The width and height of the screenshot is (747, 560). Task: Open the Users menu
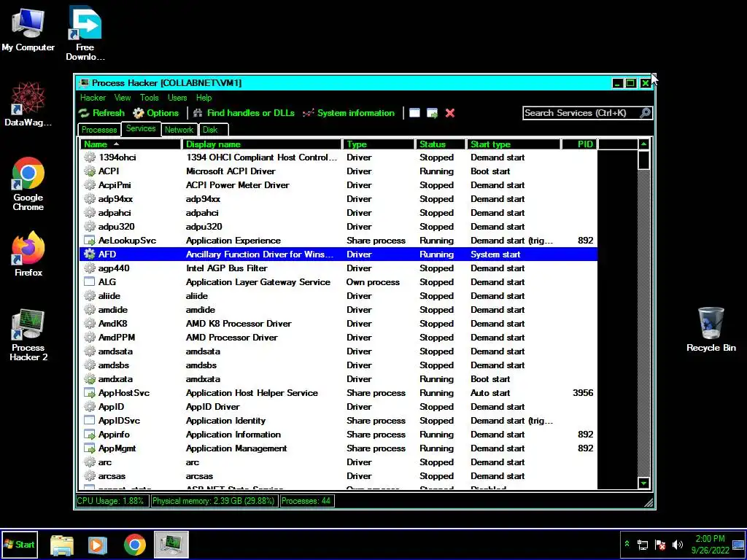point(177,98)
